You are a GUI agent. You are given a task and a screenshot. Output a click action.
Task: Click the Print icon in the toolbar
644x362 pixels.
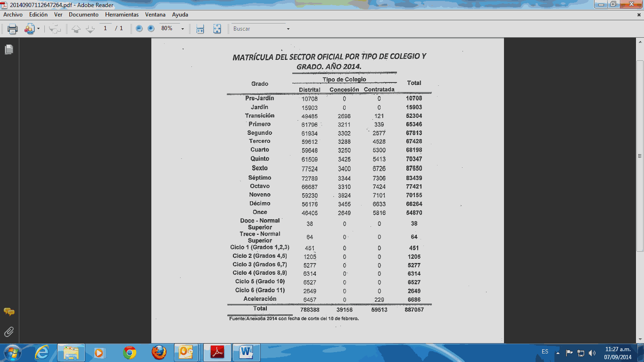(13, 29)
